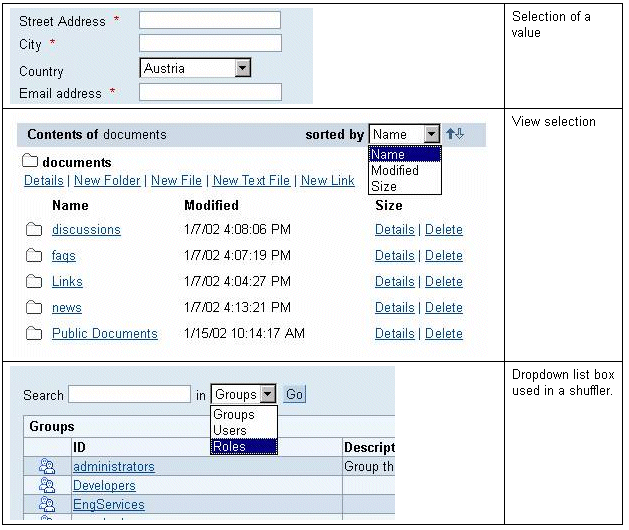Choose Users in the search scope list
Viewport: 629px width, 530px height.
[230, 430]
